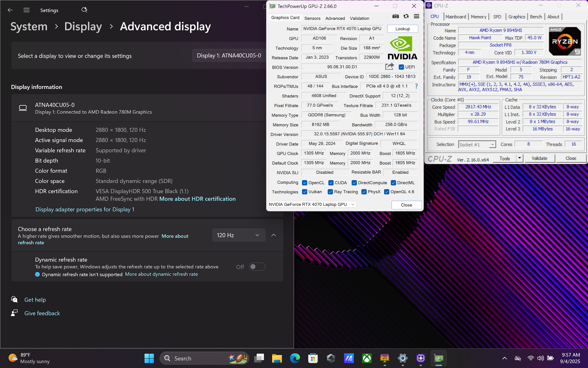Screen dimensions: 588x368
Task: Click the CPU-Z Validate button
Action: click(540, 158)
